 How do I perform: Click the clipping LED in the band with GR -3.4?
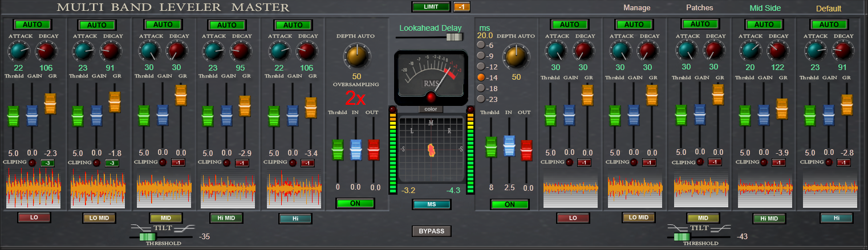click(x=294, y=163)
